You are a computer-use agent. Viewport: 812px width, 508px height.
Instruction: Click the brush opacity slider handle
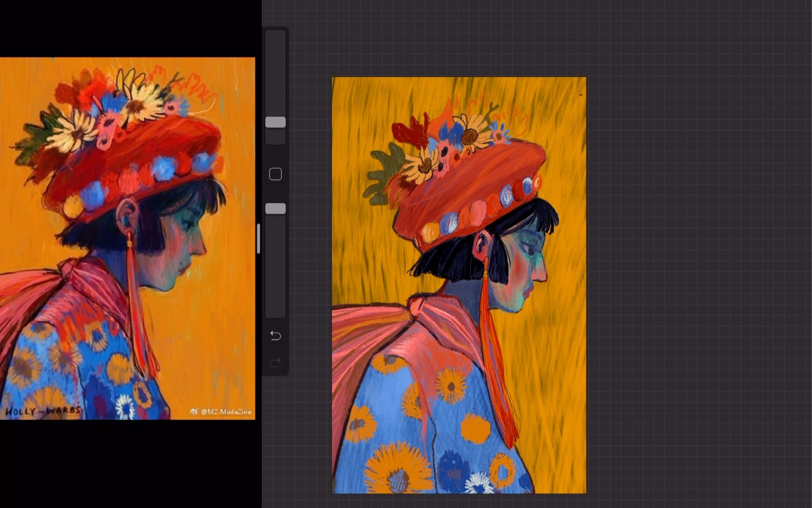(275, 209)
